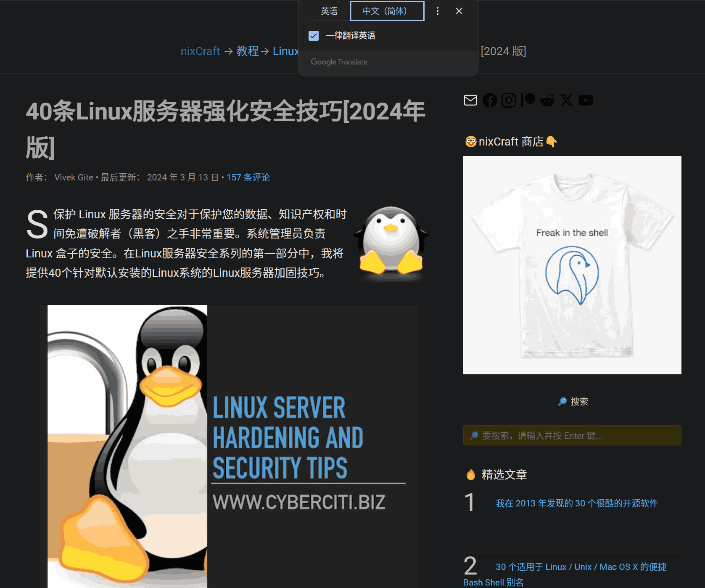Open the Freak in the shell t-shirt image
The height and width of the screenshot is (588, 705).
[572, 265]
